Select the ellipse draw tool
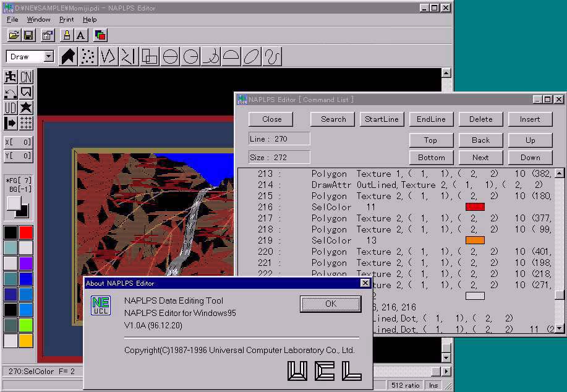 pyautogui.click(x=251, y=57)
